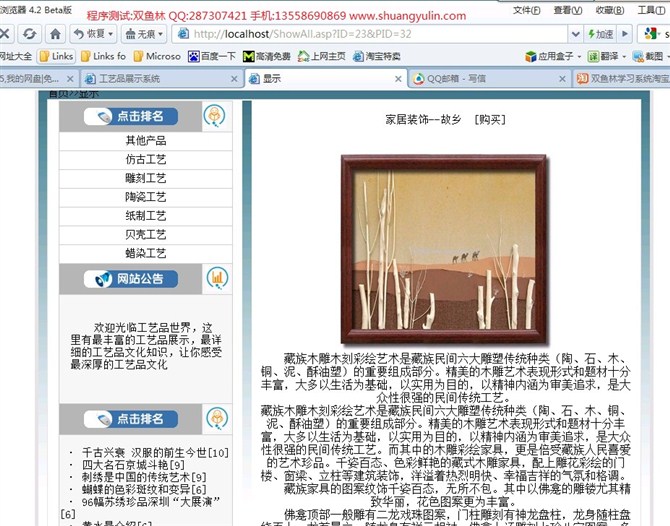Open the 高清免费 bookmark
Screen dimensions: 670x526
point(267,56)
